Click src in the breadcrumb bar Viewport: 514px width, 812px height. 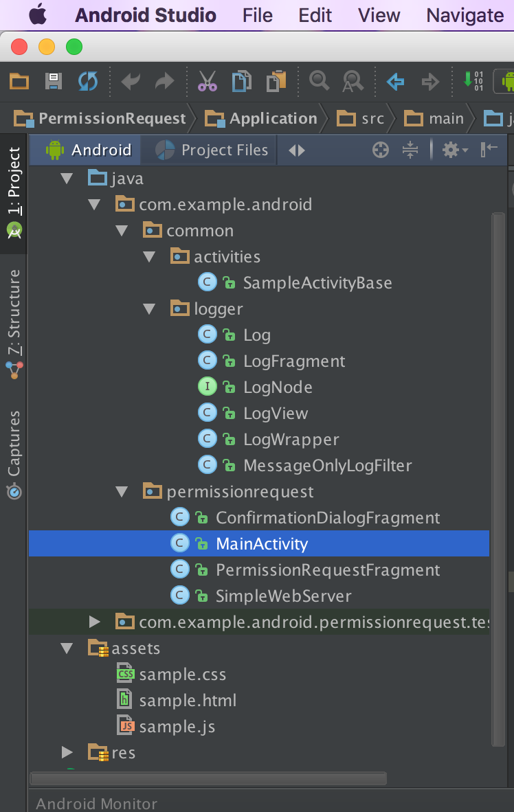(x=361, y=119)
